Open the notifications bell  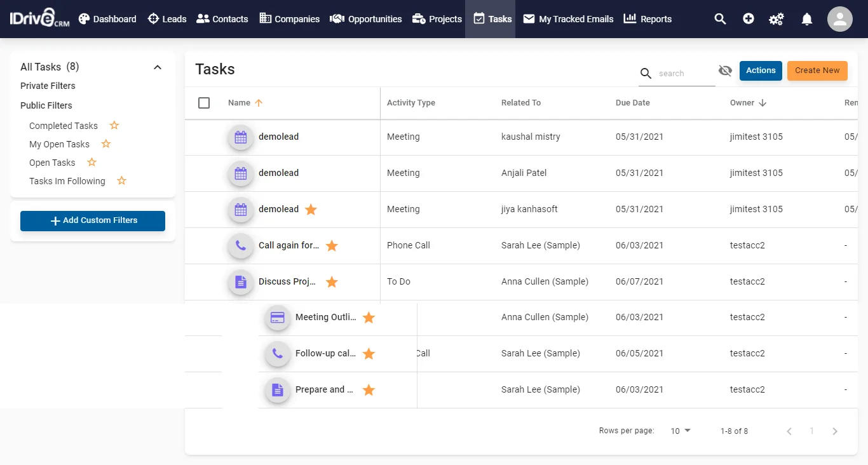[x=807, y=19]
